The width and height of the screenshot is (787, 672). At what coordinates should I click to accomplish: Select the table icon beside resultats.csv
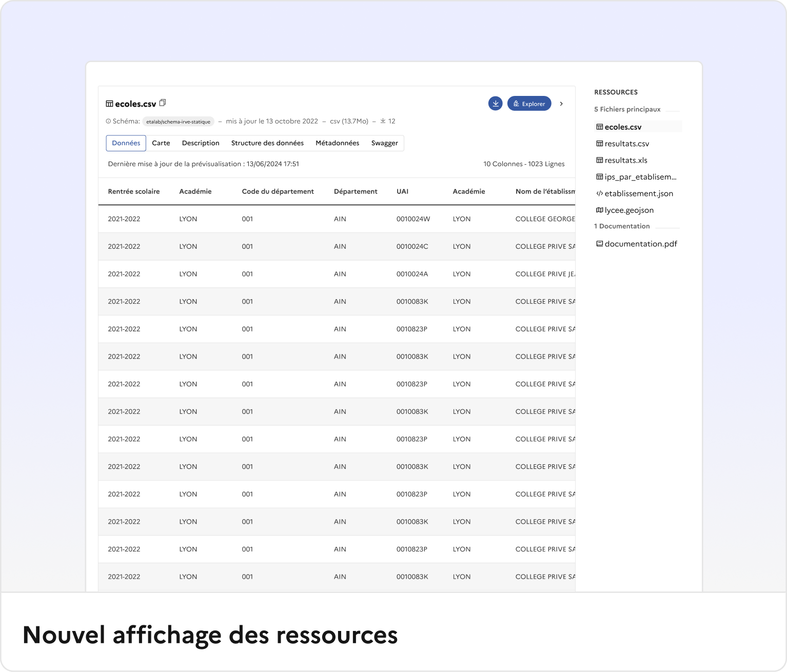point(599,144)
